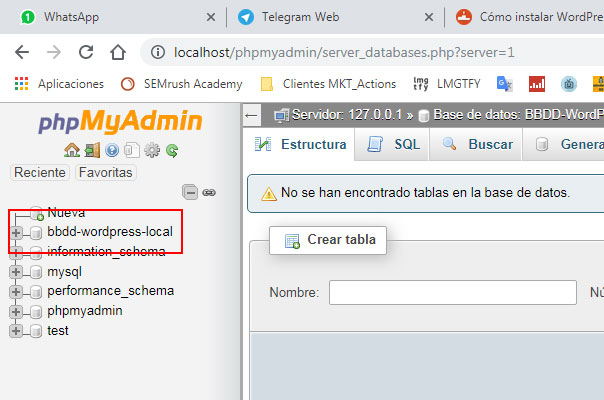Click the browser forward arrow
Screen dimensions: 604x400
[54, 52]
